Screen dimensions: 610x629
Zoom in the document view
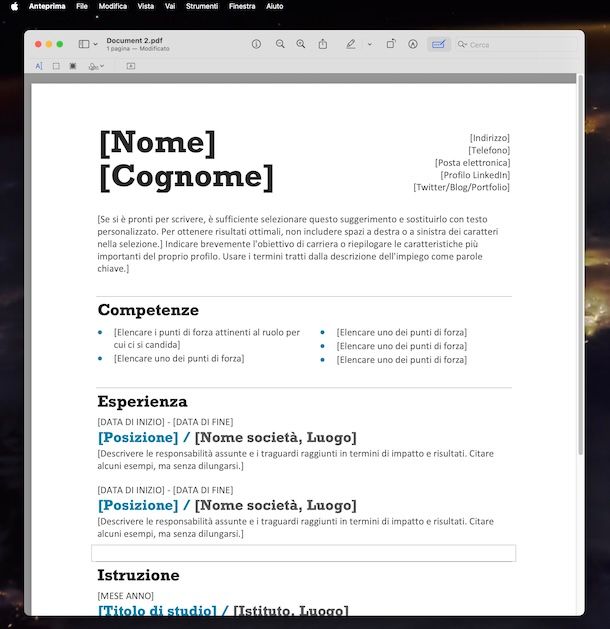coord(301,45)
